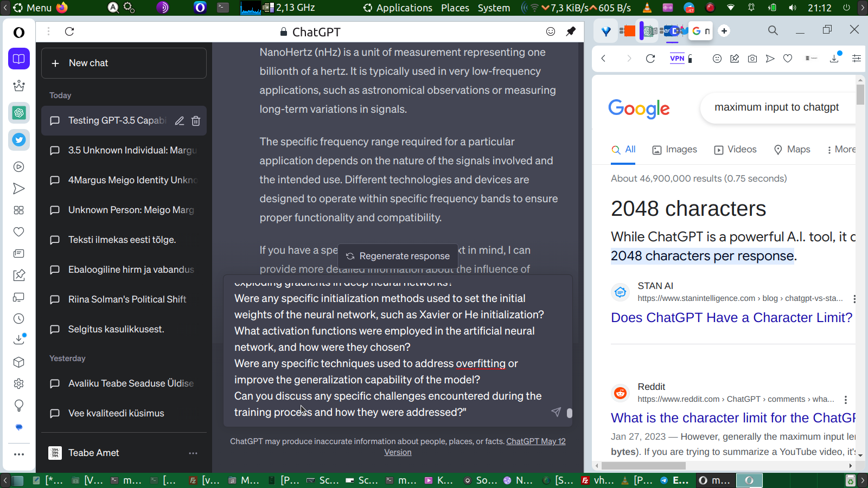Open the Menu in the top panel
Image resolution: width=868 pixels, height=488 pixels.
click(x=33, y=8)
